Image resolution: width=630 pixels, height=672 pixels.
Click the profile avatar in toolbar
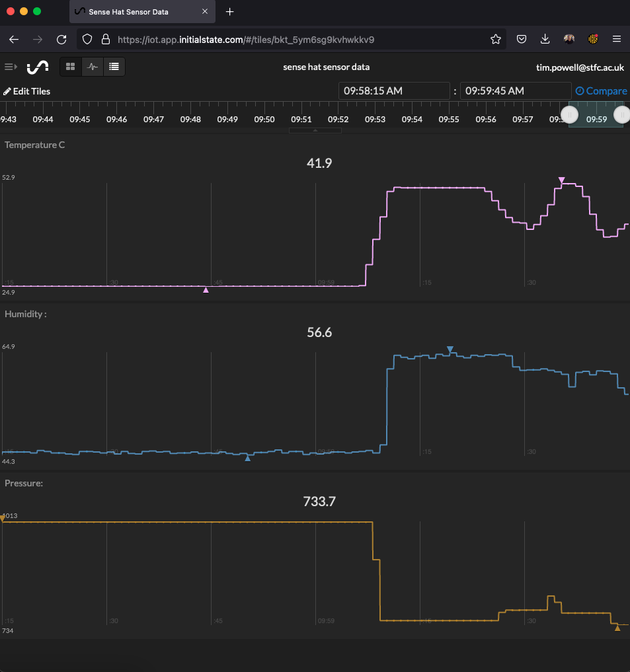point(569,40)
